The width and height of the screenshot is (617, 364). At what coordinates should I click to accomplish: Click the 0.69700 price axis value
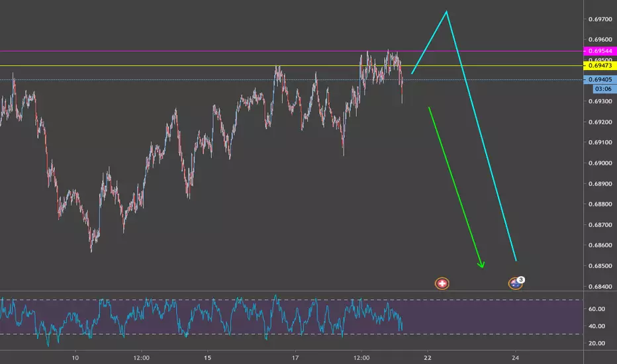pos(600,19)
